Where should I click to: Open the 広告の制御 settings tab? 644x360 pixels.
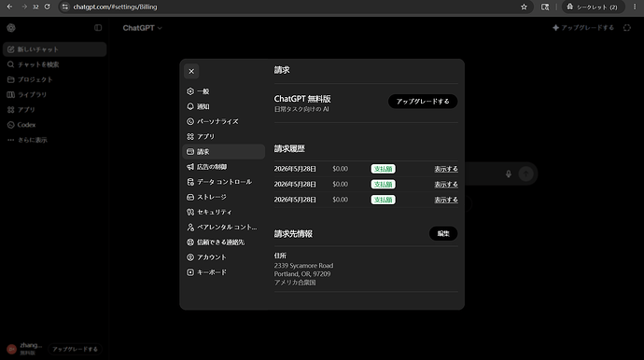pos(223,167)
